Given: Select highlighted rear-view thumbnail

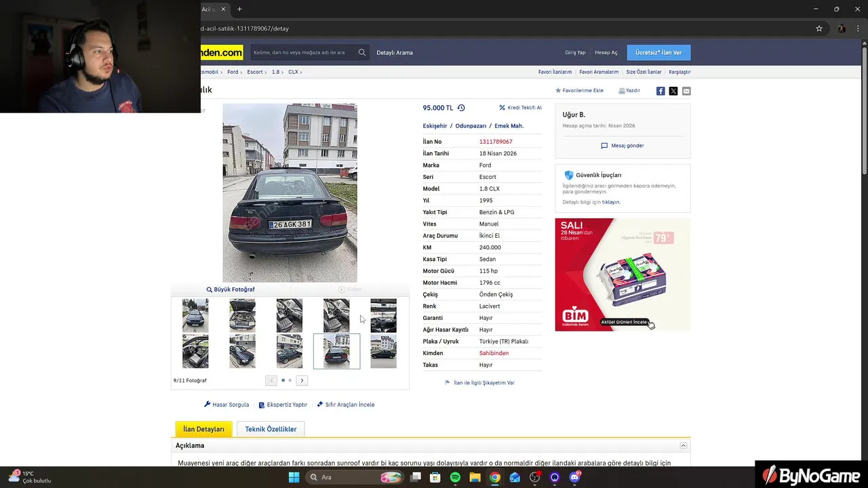Looking at the screenshot, I should (336, 351).
